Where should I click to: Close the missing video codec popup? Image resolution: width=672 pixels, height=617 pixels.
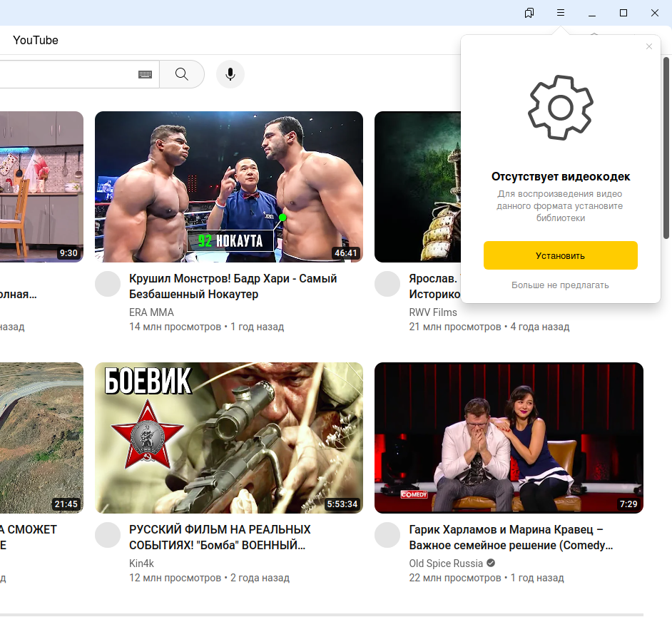click(649, 46)
